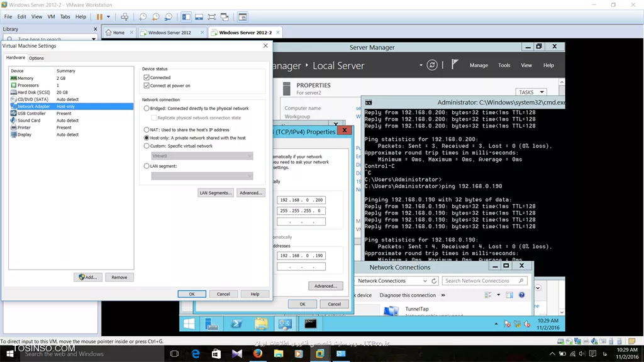The height and width of the screenshot is (362, 644).
Task: Click the VMware pause VM button
Action: (99, 17)
